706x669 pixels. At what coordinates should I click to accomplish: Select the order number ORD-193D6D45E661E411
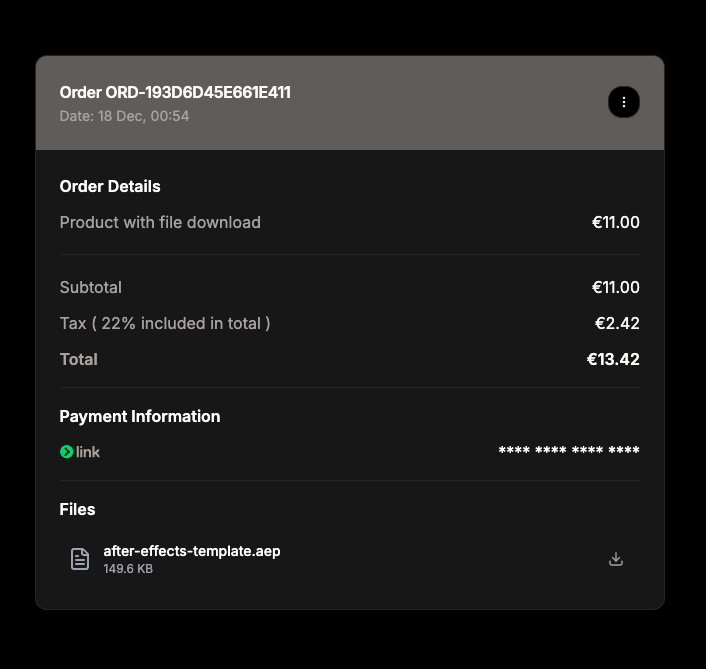pyautogui.click(x=198, y=92)
